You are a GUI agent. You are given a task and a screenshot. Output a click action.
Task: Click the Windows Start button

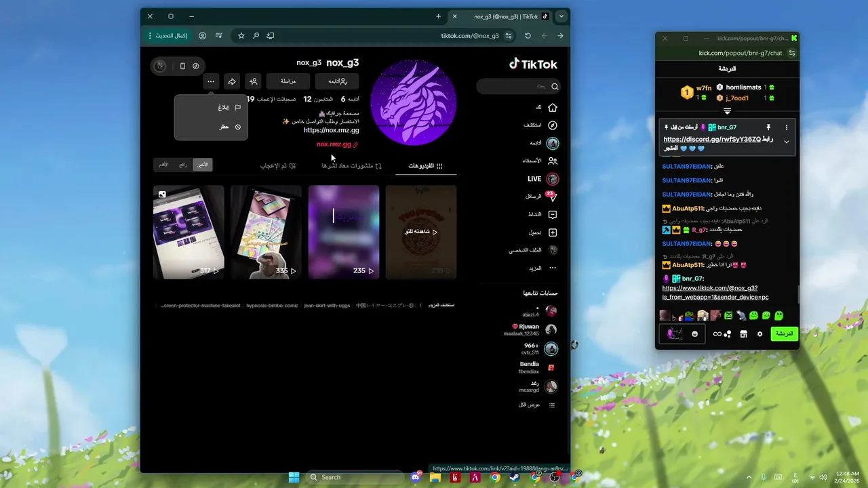pos(294,477)
